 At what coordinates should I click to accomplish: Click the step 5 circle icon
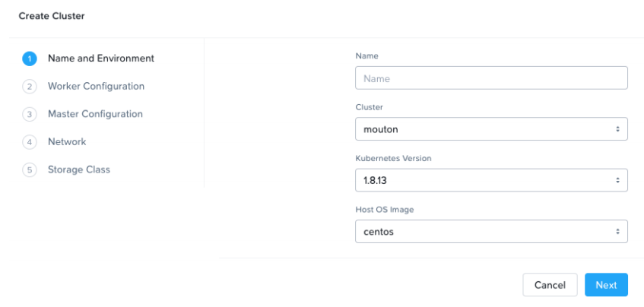tap(30, 169)
